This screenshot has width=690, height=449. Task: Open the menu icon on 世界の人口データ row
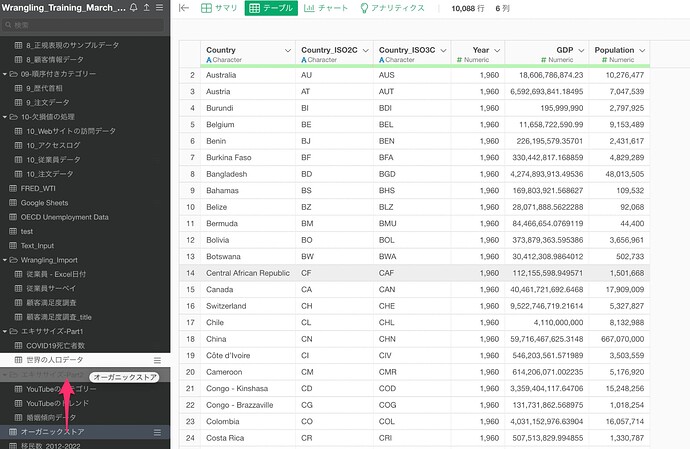[x=157, y=360]
